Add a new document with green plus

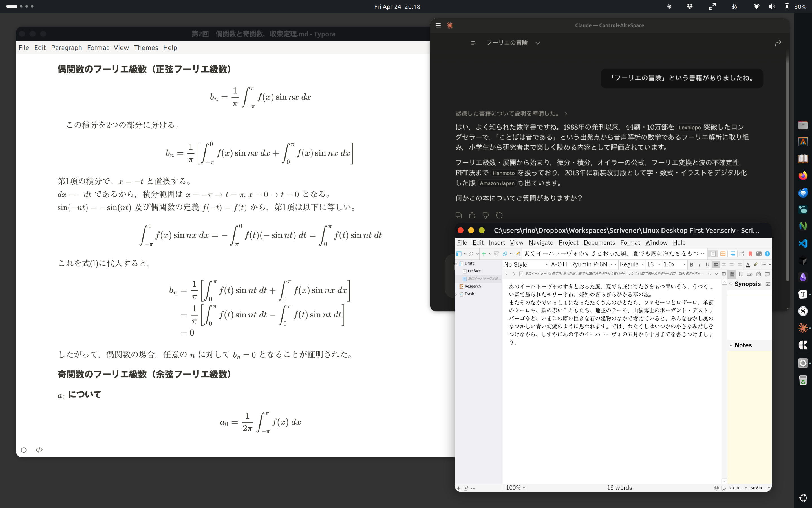pos(484,254)
